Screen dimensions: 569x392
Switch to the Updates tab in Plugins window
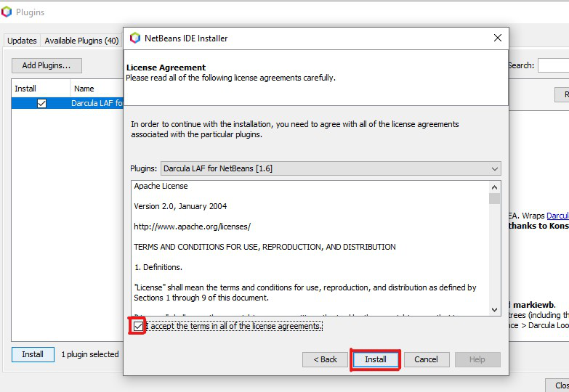click(x=22, y=41)
